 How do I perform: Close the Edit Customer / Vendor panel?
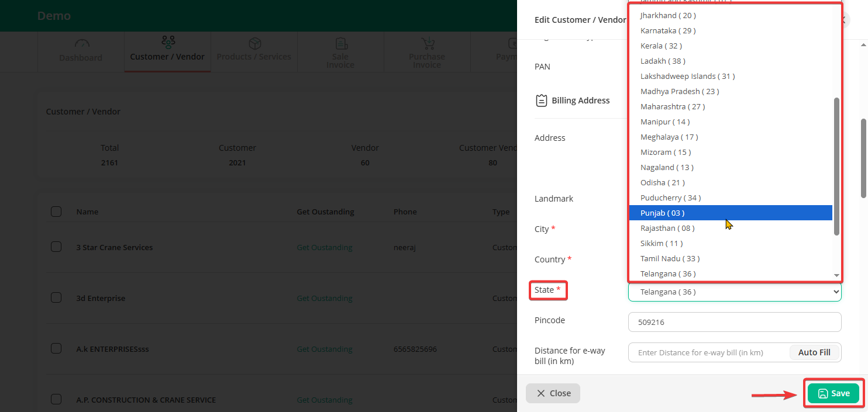pos(553,393)
